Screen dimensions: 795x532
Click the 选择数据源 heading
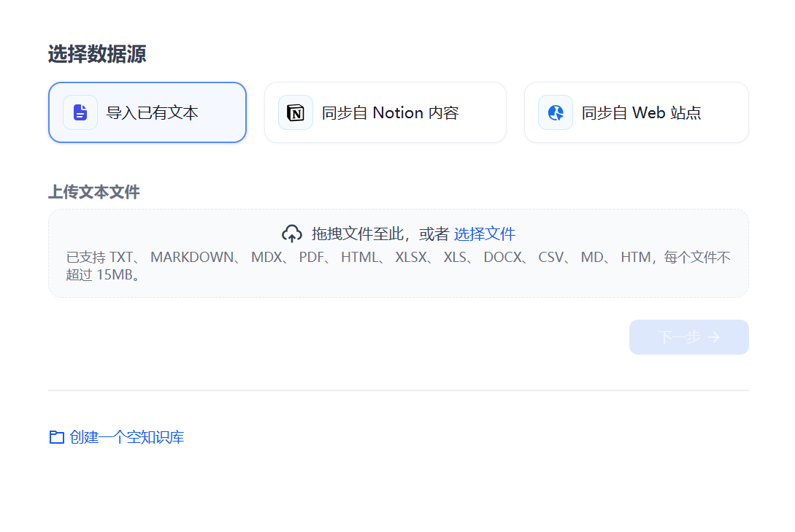click(97, 54)
